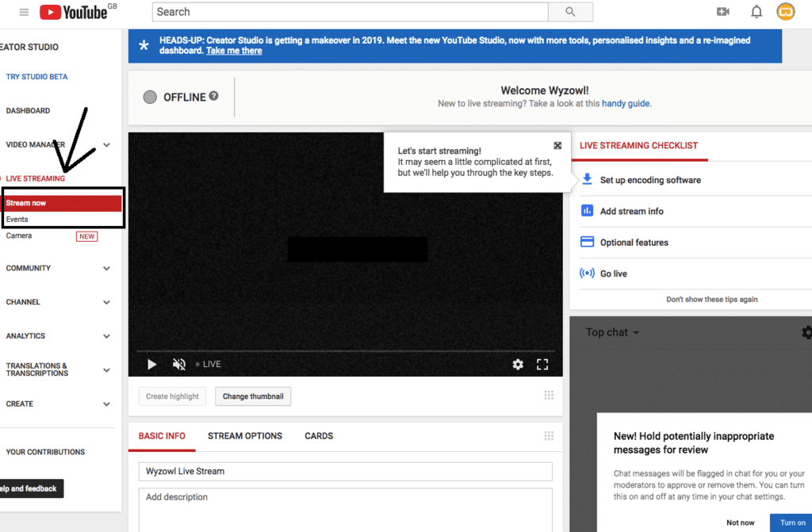
Task: Open the chat settings gear
Action: (806, 332)
